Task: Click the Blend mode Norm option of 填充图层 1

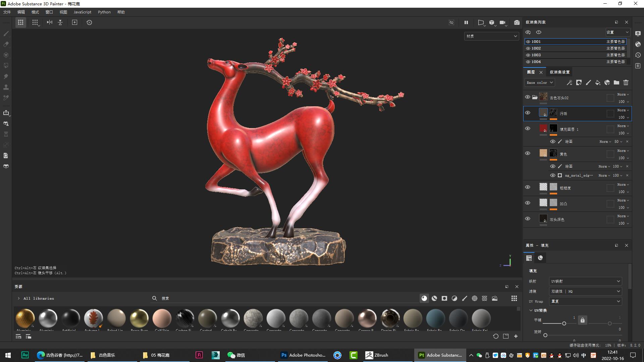Action: pos(622,126)
